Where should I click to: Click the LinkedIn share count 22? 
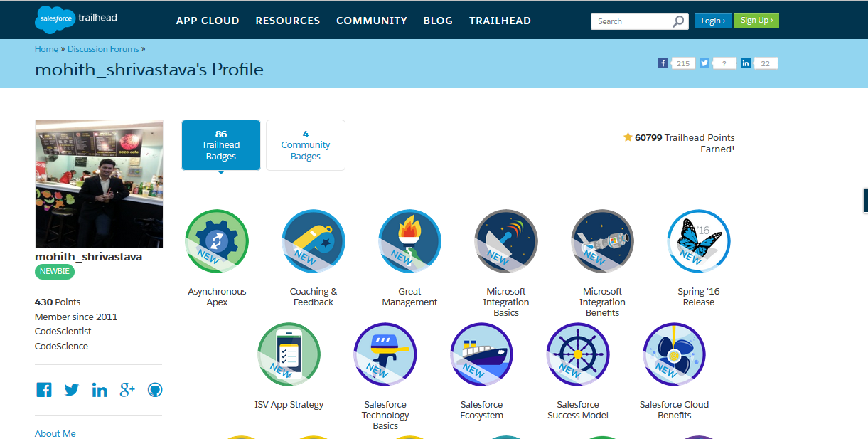pyautogui.click(x=766, y=63)
